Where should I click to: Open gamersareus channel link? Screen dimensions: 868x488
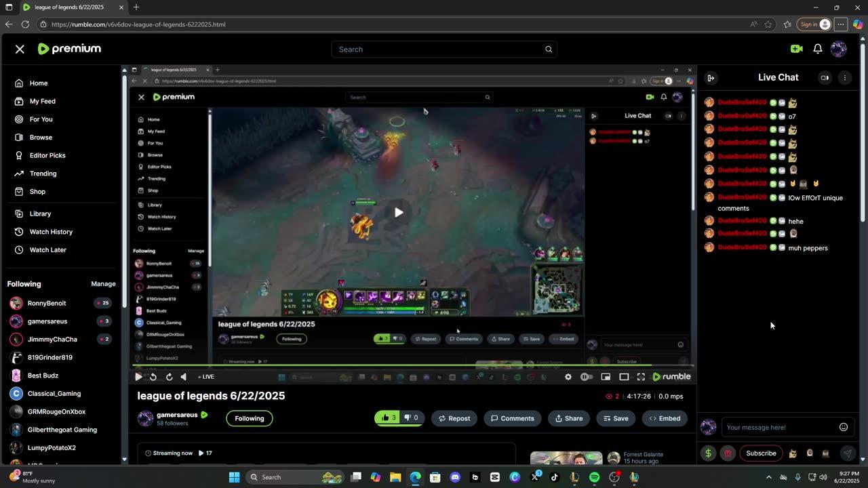click(x=177, y=415)
